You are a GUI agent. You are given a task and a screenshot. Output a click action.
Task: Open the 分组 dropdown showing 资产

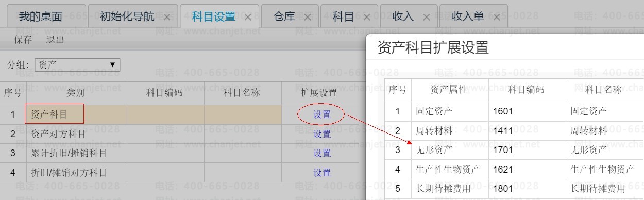77,65
